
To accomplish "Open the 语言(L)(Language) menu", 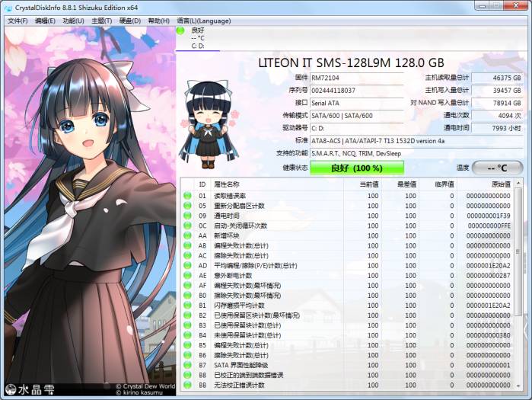I will point(204,21).
